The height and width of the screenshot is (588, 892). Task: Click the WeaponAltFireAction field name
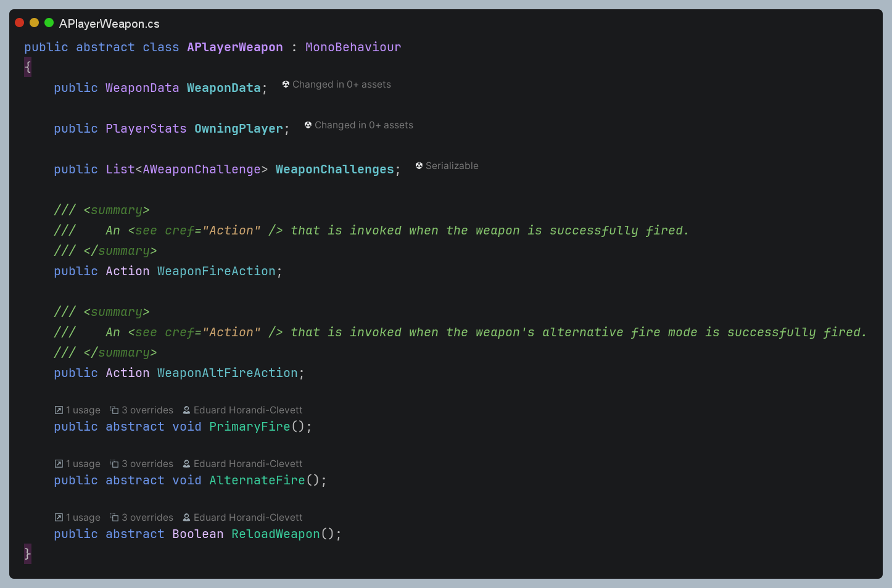point(227,373)
